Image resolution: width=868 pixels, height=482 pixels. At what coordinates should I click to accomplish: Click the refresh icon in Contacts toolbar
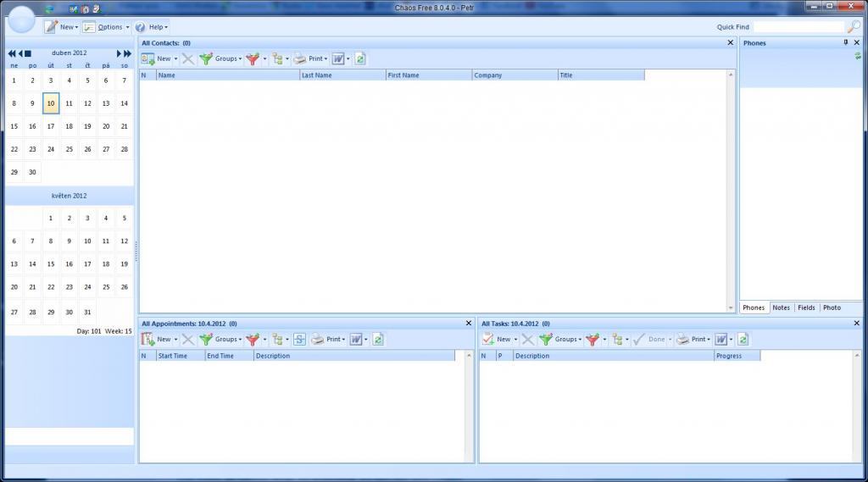tap(359, 58)
